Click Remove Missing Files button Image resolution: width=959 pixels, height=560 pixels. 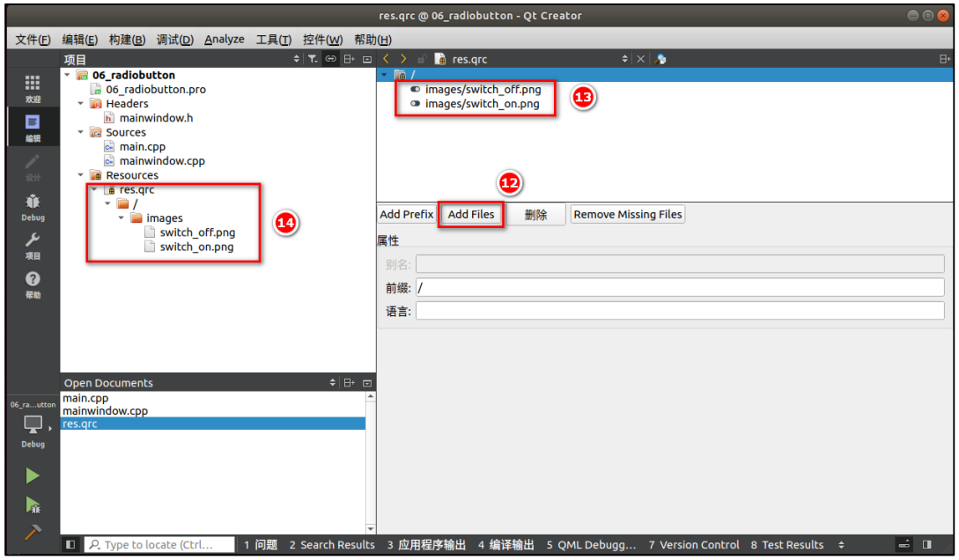pyautogui.click(x=628, y=215)
